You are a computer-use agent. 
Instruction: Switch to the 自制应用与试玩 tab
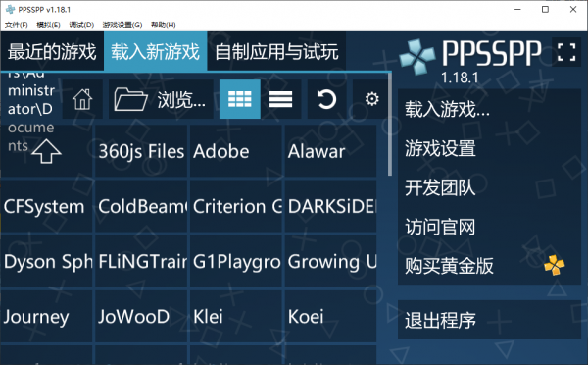tap(276, 51)
